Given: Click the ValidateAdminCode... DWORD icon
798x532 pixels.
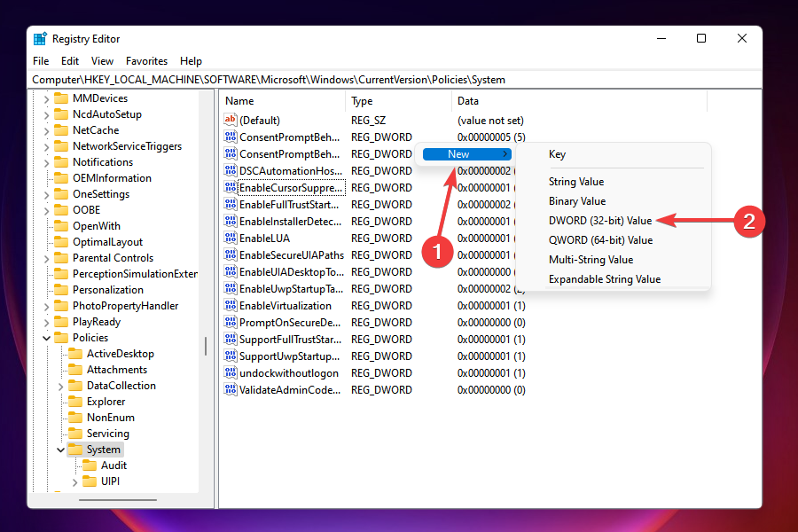Looking at the screenshot, I should click(x=230, y=389).
